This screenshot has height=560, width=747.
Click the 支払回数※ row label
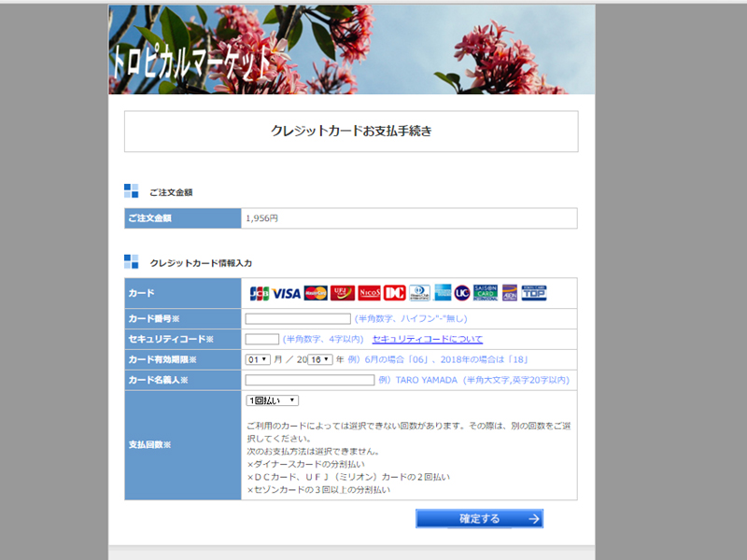tap(149, 445)
